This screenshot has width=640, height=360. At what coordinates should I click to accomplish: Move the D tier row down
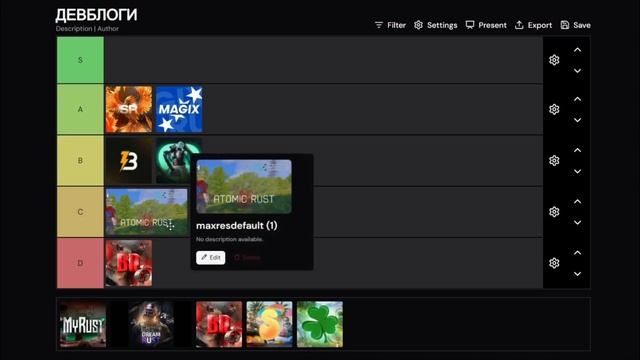click(x=578, y=274)
